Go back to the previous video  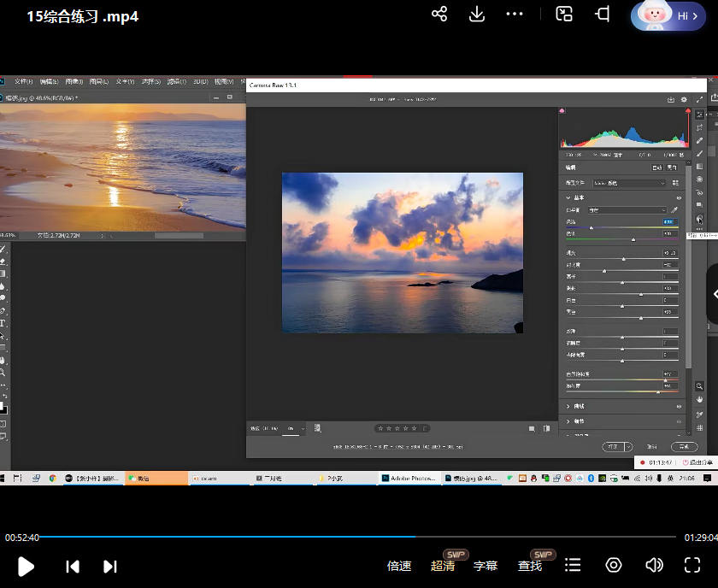[x=73, y=566]
